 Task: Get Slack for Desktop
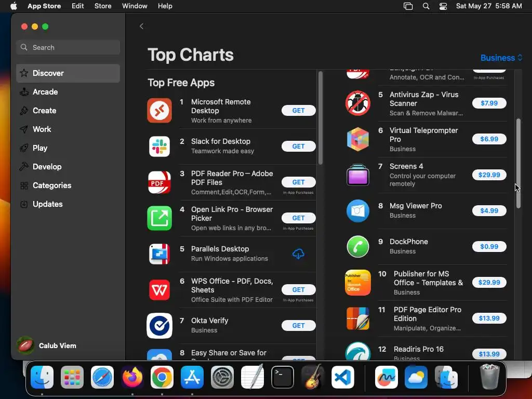(x=299, y=146)
